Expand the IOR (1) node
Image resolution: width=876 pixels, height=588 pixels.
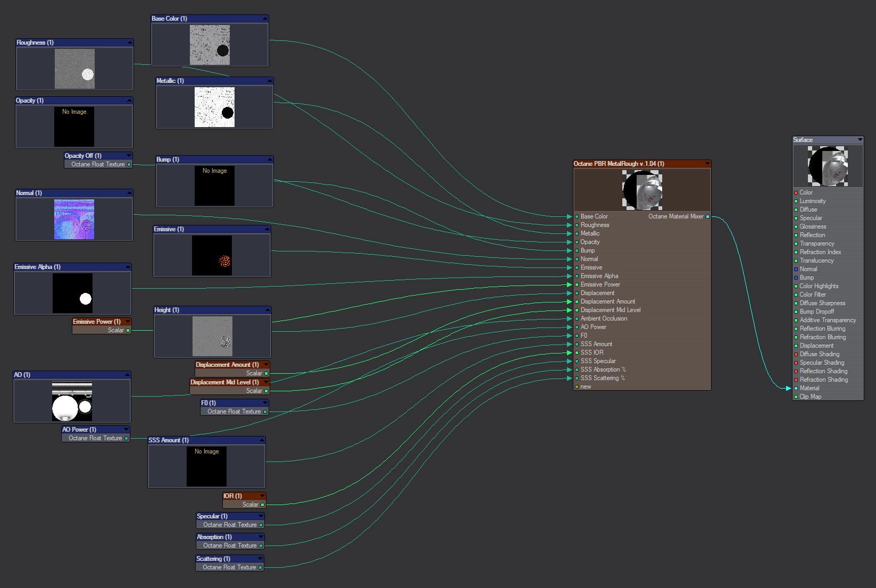[x=262, y=496]
